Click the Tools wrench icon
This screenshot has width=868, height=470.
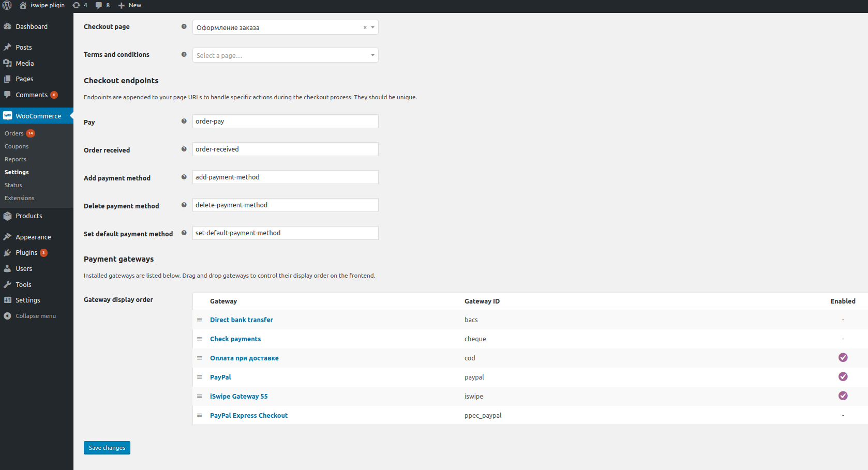coord(7,284)
